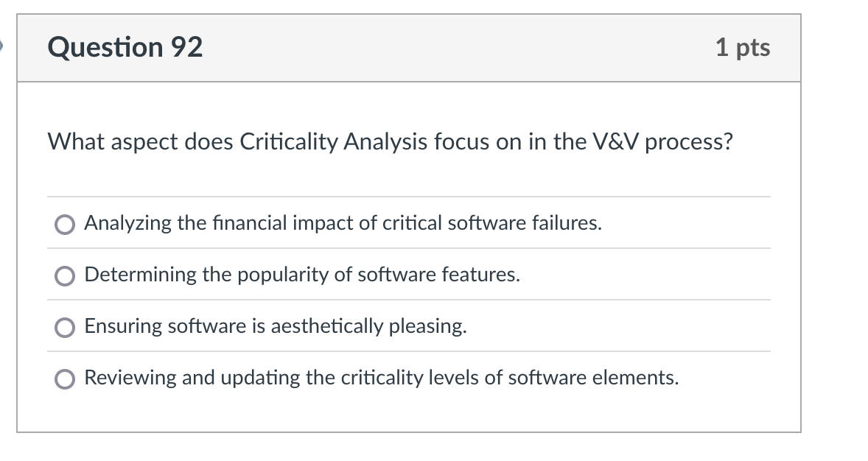Screen dimensions: 868x461
Task: Choose 'Analyzing the financial impact' answer
Action: [66, 223]
